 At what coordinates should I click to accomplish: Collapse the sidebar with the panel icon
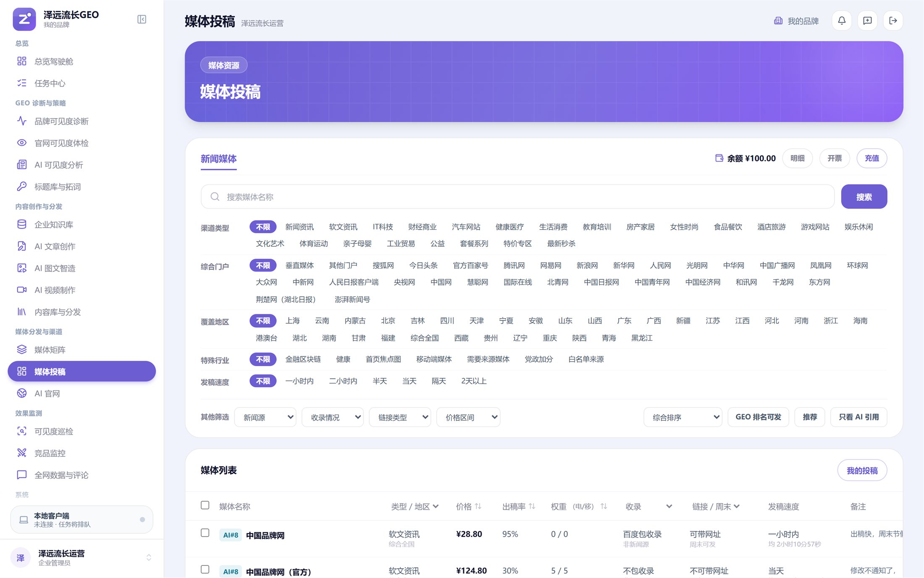click(x=142, y=19)
